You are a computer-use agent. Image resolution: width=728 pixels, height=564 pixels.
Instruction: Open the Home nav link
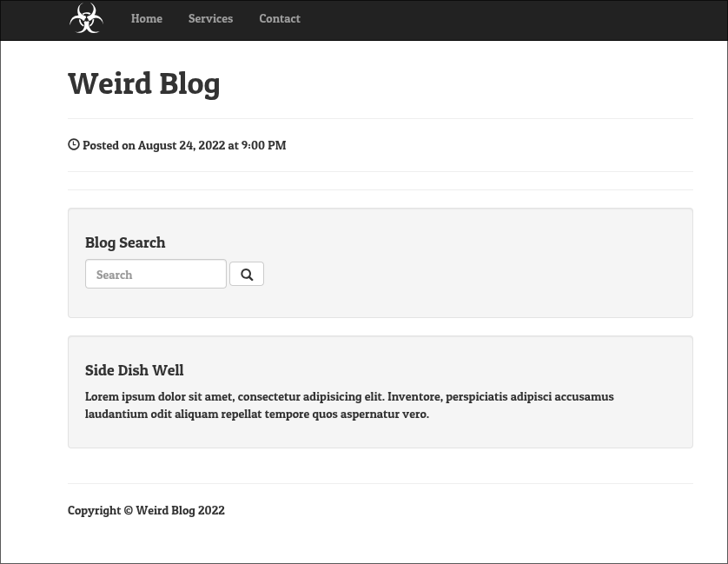click(x=147, y=18)
